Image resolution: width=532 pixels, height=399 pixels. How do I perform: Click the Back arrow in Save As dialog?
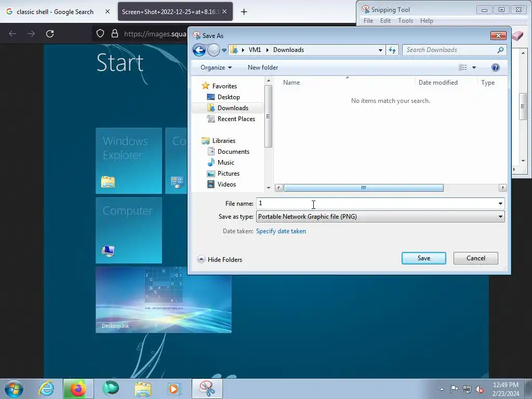point(199,50)
